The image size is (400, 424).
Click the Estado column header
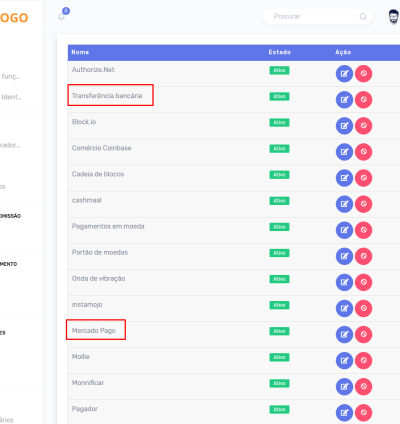point(280,52)
